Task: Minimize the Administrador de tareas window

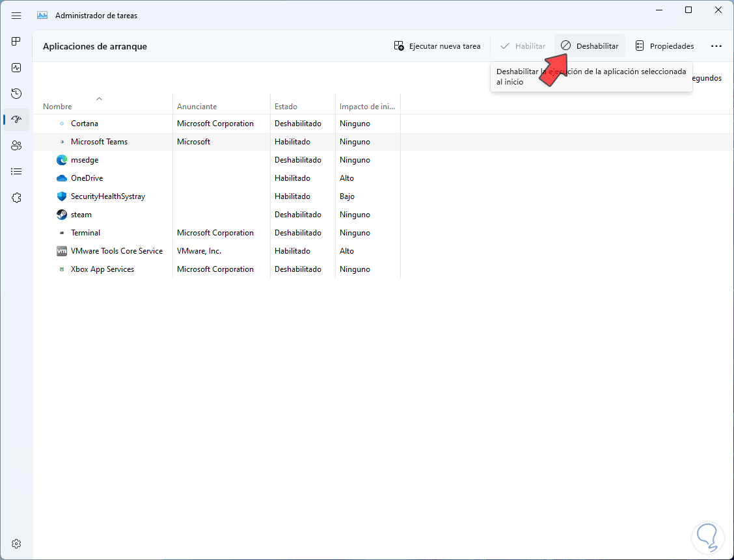Action: pos(658,10)
